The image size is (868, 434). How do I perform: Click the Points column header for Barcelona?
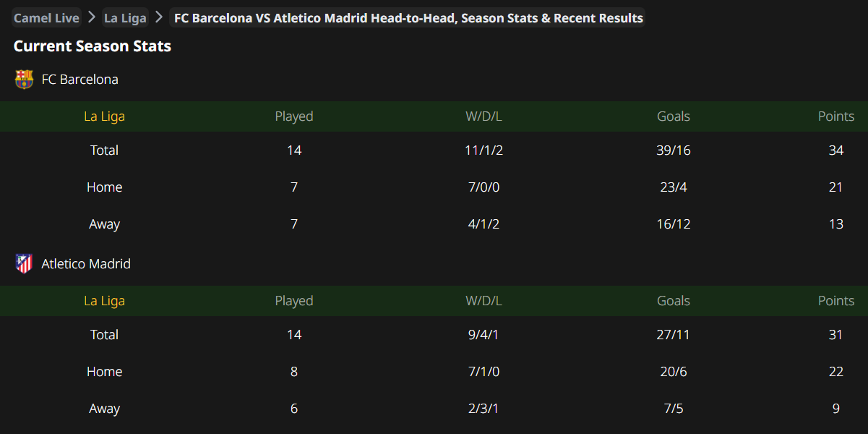point(835,116)
